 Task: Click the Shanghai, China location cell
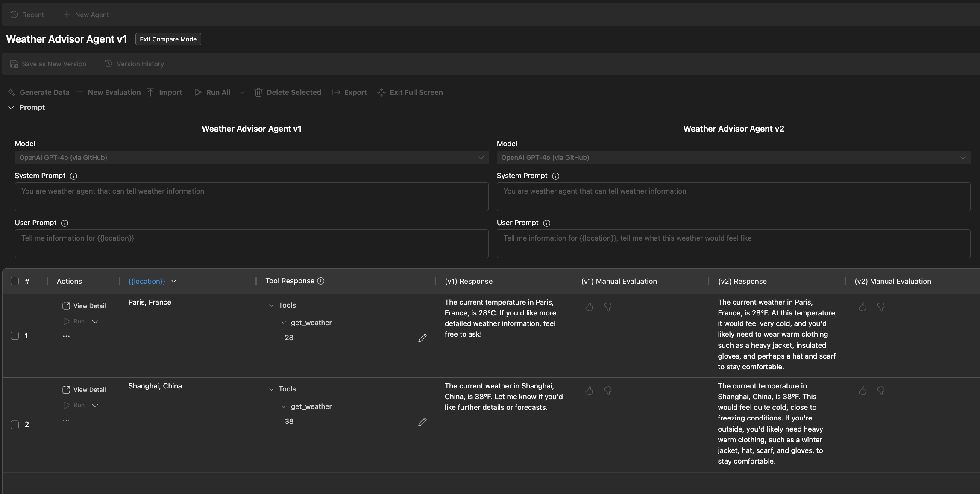pyautogui.click(x=155, y=386)
